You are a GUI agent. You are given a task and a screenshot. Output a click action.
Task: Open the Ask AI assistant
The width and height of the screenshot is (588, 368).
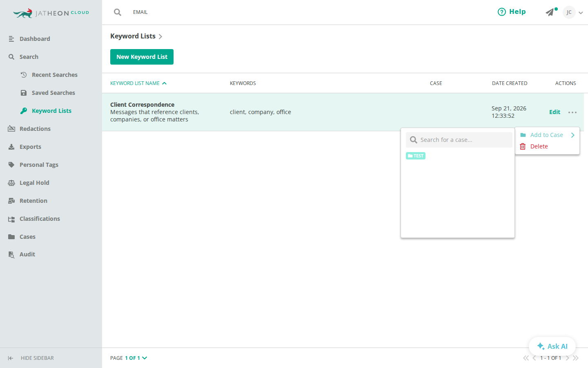point(552,346)
